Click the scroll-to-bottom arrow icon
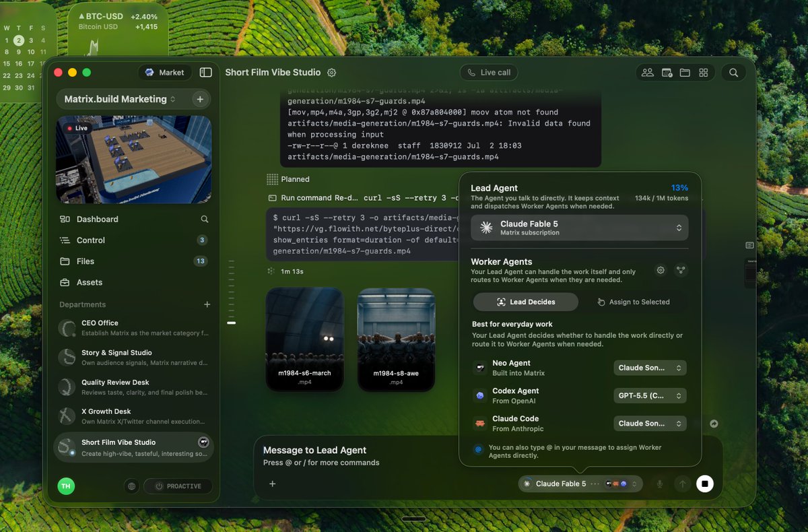This screenshot has height=532, width=808. (714, 424)
